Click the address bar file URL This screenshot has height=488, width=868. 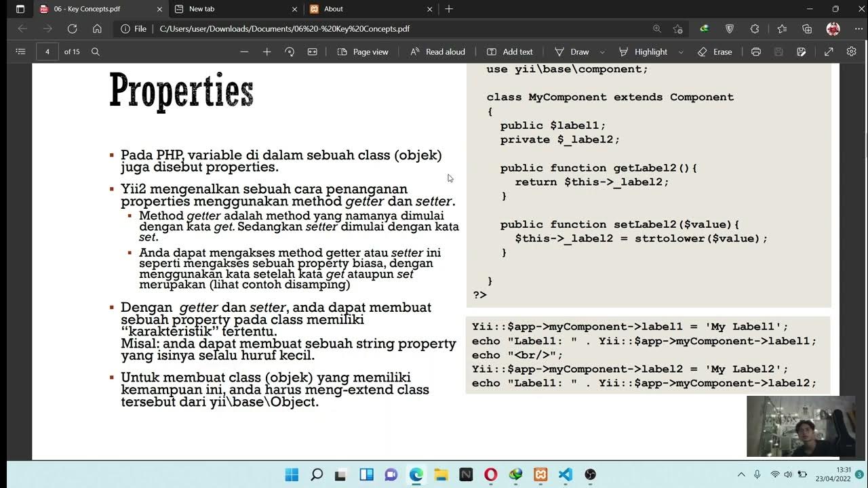(x=285, y=28)
